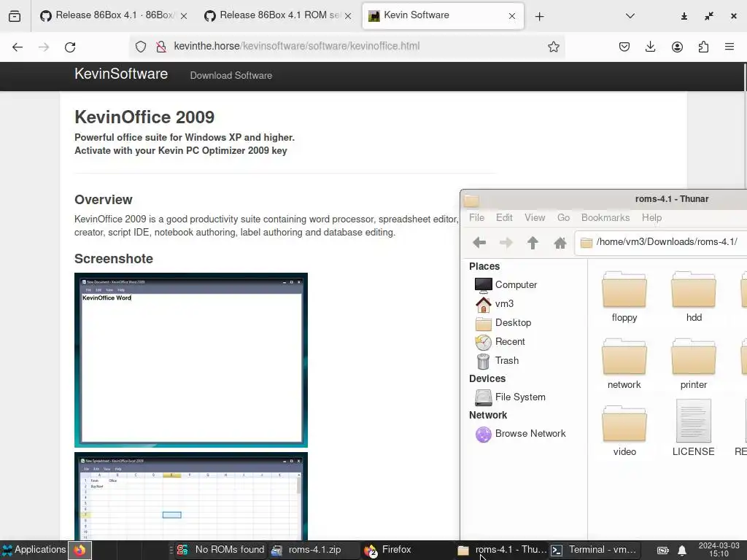Image resolution: width=747 pixels, height=560 pixels.
Task: Reload the Kevin Software page
Action: [70, 47]
